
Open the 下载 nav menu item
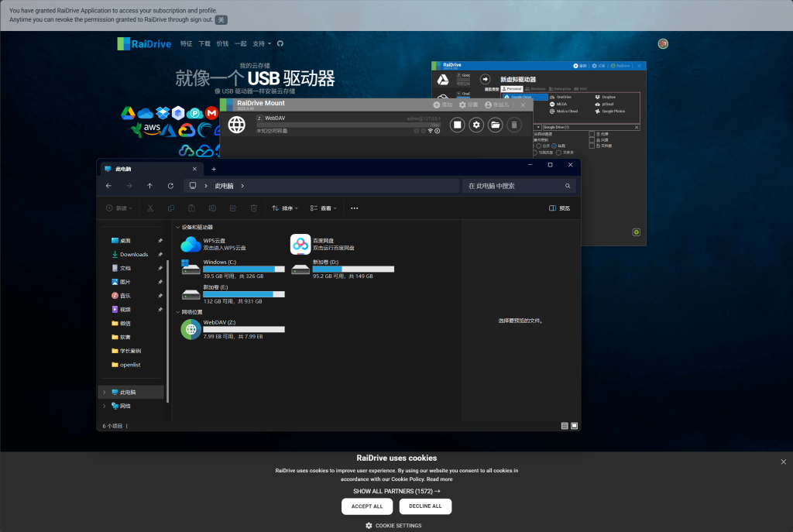coord(204,44)
